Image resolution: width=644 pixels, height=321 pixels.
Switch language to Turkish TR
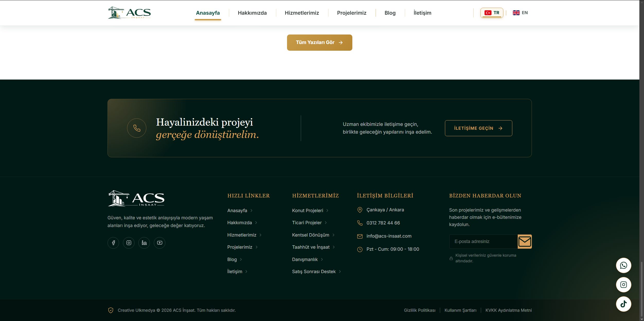coord(492,13)
